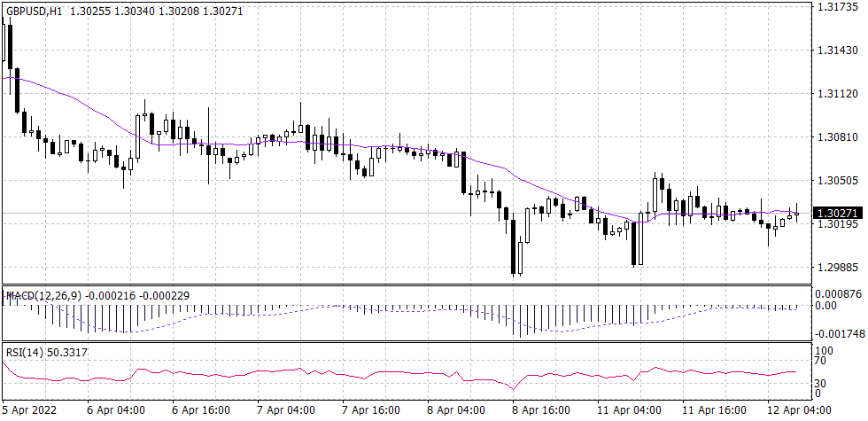Viewport: 868px width, 421px height.
Task: Click the 1.31735 price axis label
Action: (x=838, y=7)
